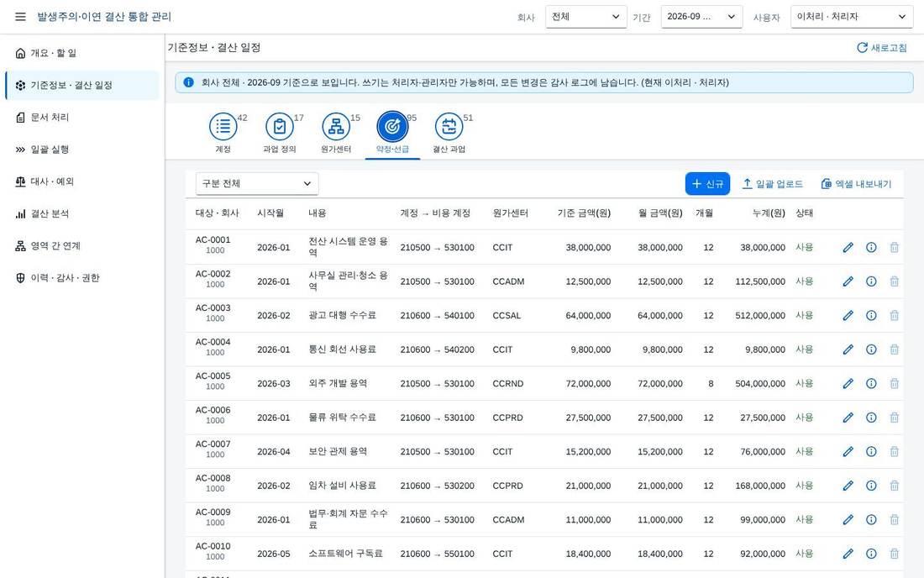924x578 pixels.
Task: Click the 512,000,000 cumulative amount
Action: tap(760, 315)
